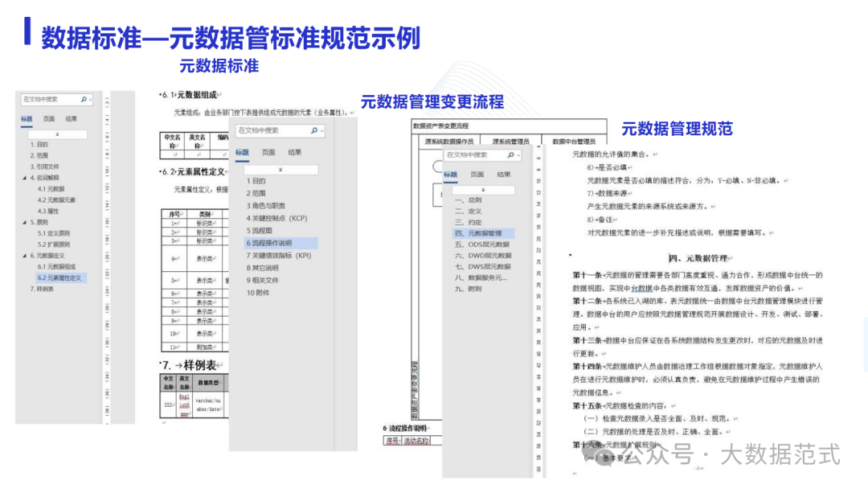Screen dimensions: 868x489
Task: Jump to '10 附件' heading
Action: click(x=257, y=293)
